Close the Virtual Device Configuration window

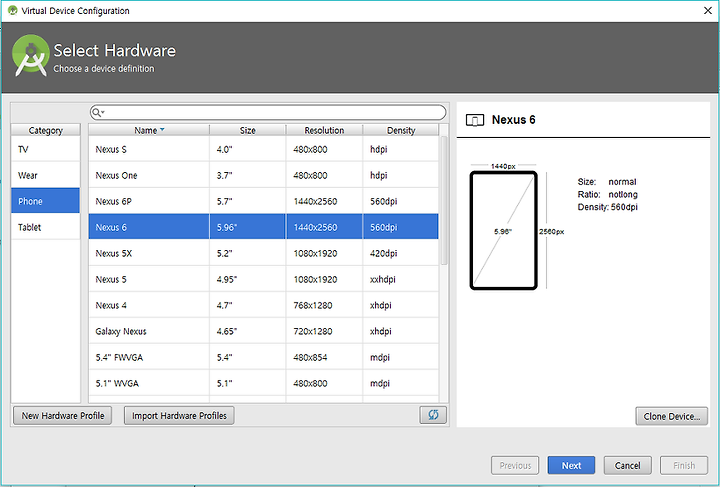[708, 11]
